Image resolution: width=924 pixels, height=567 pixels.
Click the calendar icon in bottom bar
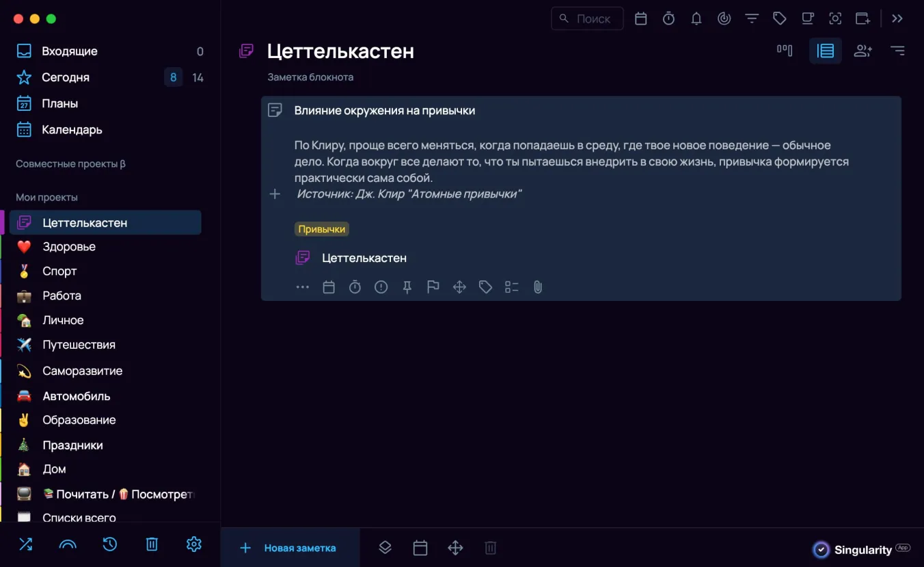point(420,547)
